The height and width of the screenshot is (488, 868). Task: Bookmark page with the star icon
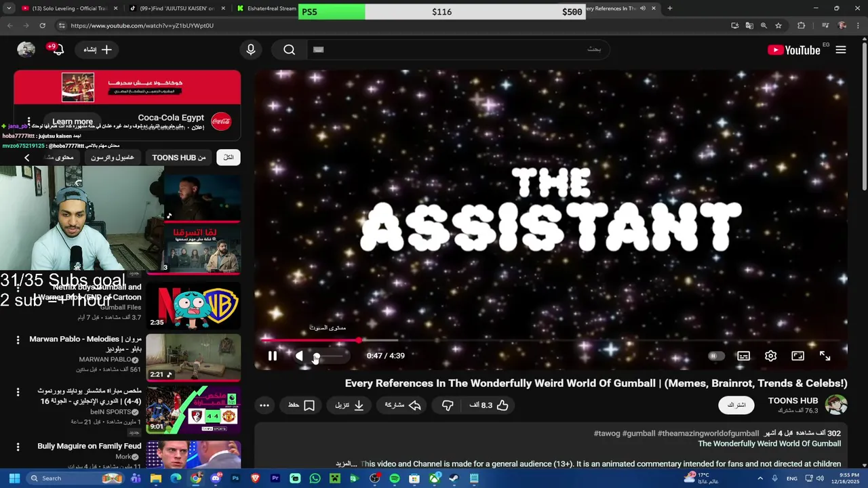coord(778,26)
